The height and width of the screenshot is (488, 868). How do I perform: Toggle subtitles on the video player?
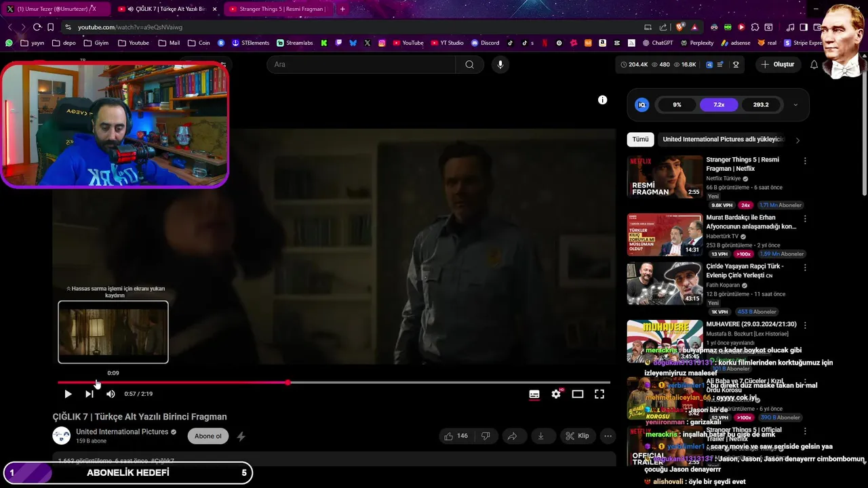pos(534,394)
